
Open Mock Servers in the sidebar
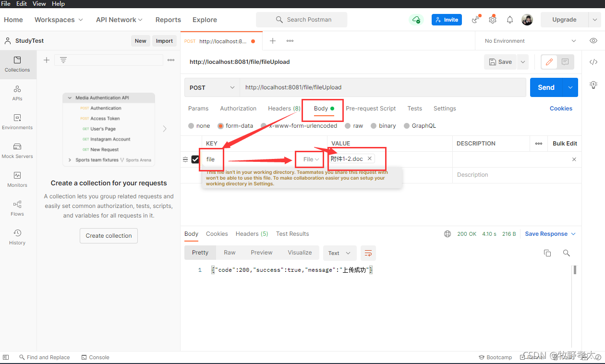[17, 151]
